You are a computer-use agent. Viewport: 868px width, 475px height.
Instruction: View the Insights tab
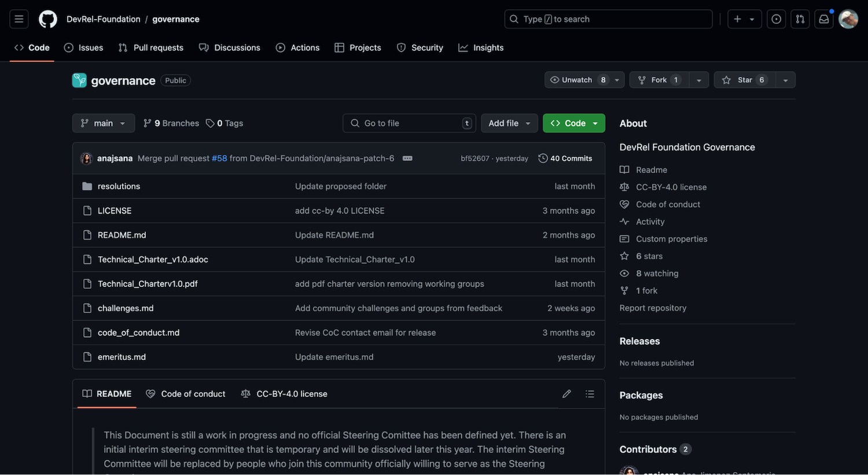(x=481, y=47)
